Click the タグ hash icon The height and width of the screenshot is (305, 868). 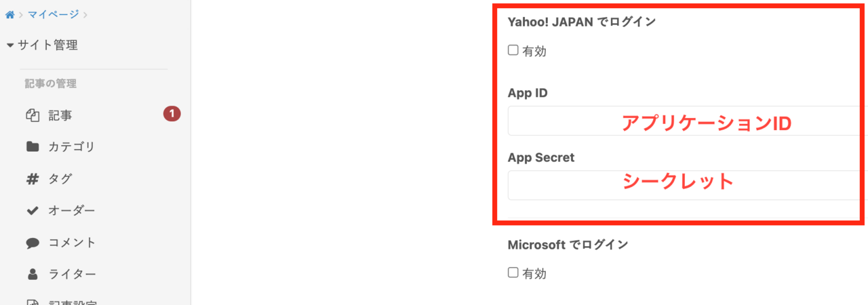coord(33,179)
